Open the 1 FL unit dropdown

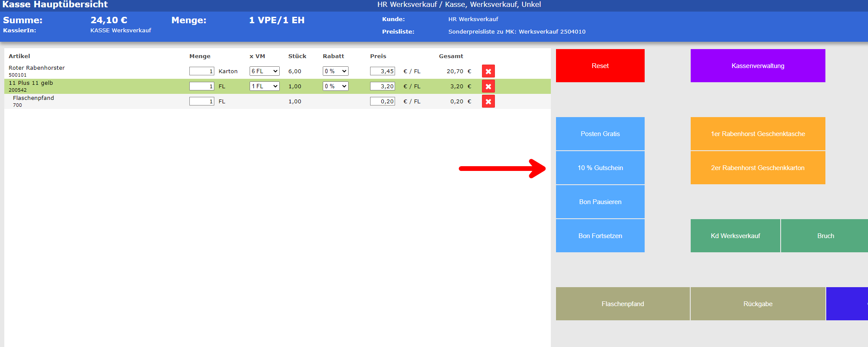264,87
